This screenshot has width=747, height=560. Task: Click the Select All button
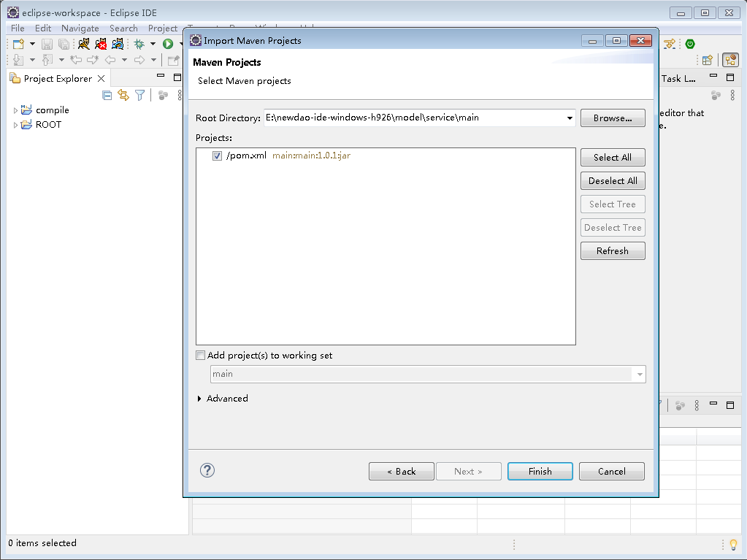613,157
